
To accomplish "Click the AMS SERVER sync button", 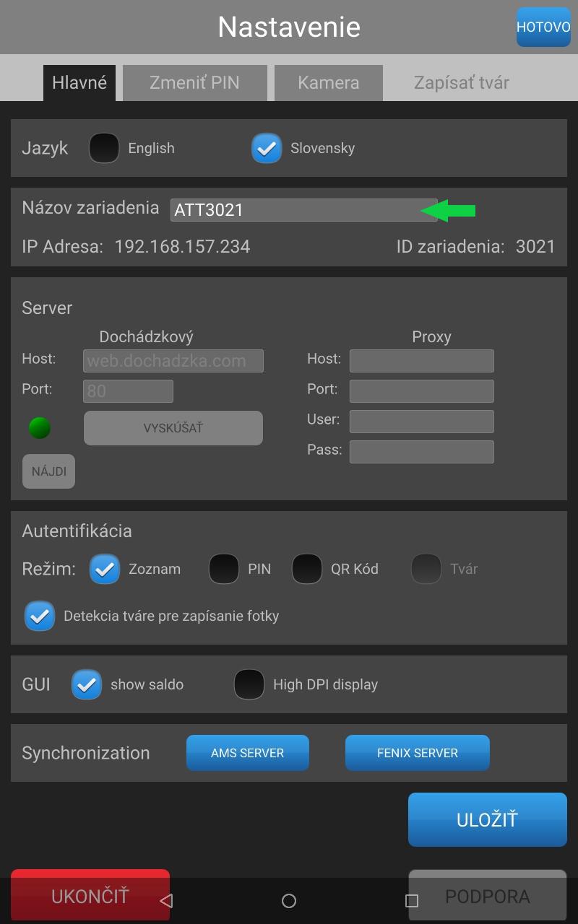I will [247, 753].
